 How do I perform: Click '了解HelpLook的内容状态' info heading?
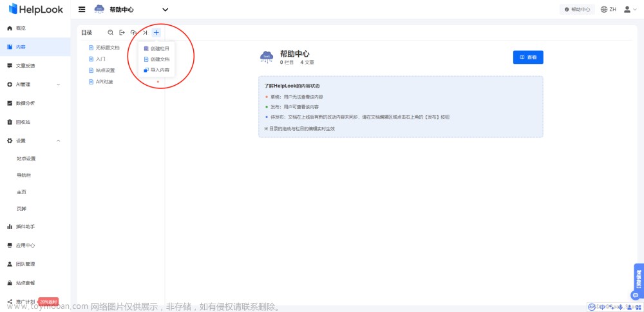click(292, 86)
